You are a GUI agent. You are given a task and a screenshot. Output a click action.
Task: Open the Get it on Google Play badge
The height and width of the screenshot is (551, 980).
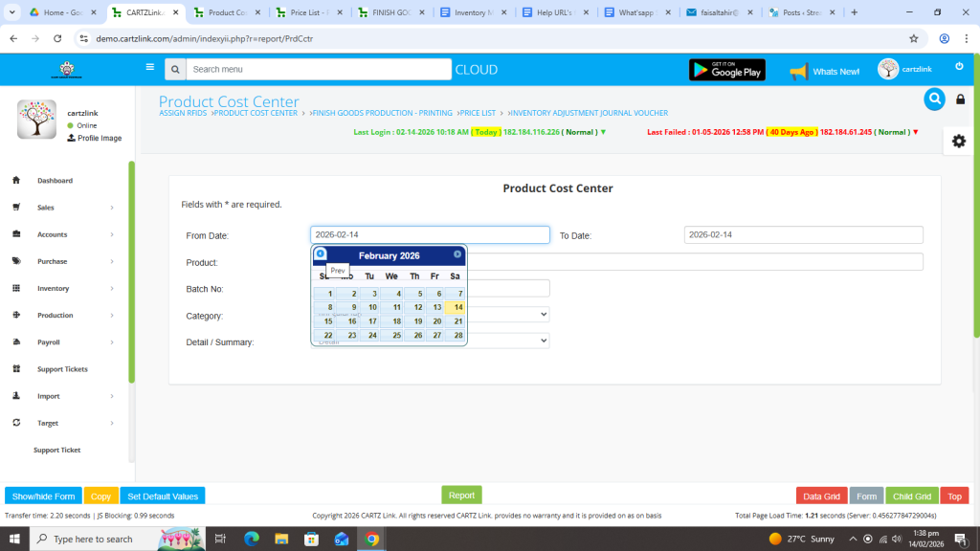coord(726,70)
